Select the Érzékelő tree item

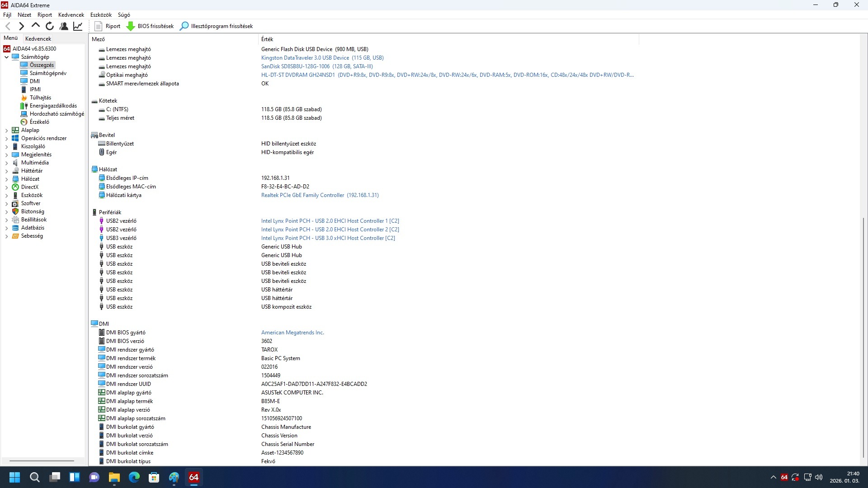pyautogui.click(x=39, y=122)
